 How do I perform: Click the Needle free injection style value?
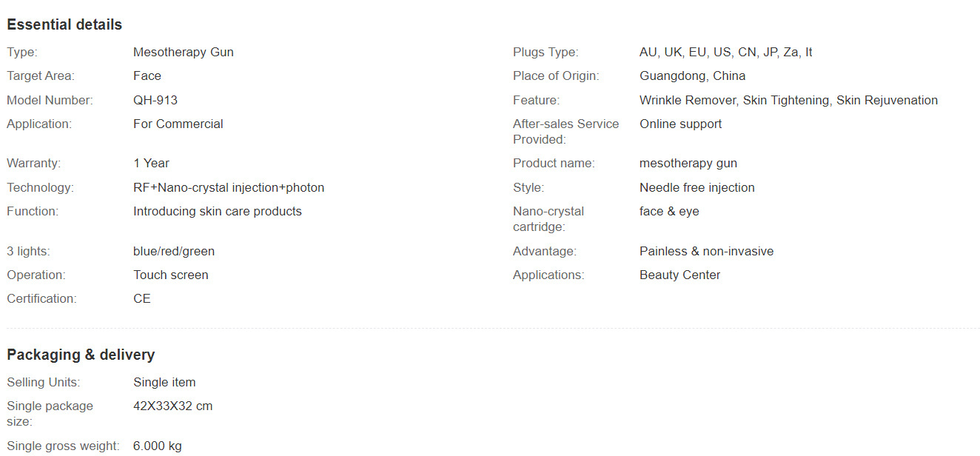[x=697, y=187]
